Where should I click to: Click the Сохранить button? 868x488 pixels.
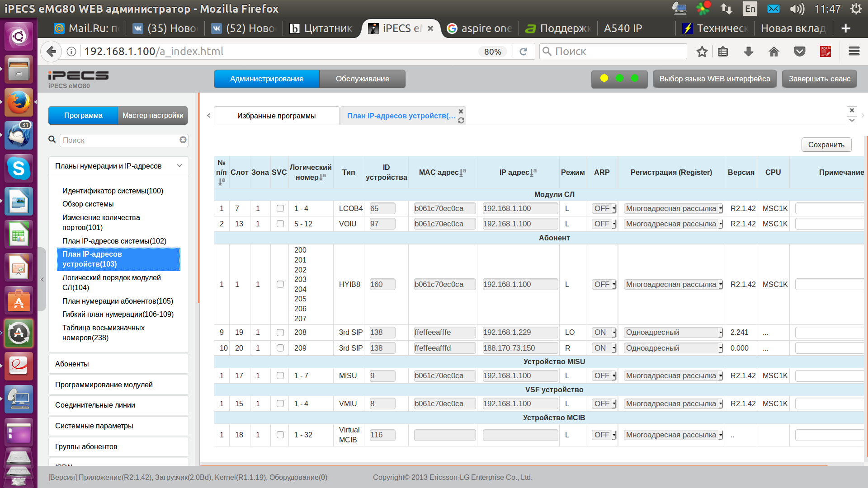[x=826, y=145]
